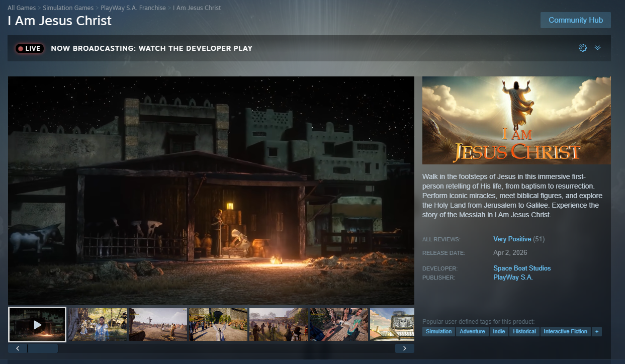
Task: Open the Community Hub
Action: pos(576,20)
